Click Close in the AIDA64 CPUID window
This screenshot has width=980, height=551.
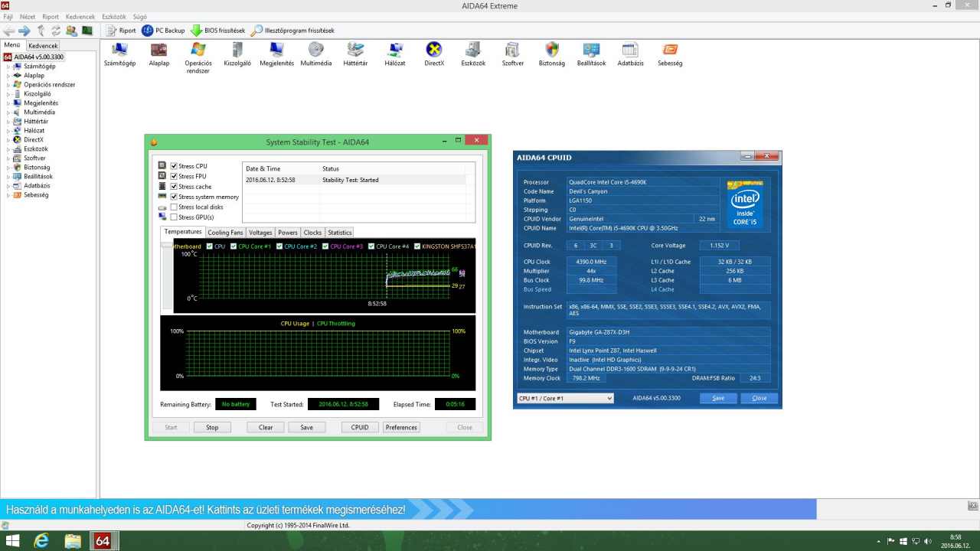[759, 398]
